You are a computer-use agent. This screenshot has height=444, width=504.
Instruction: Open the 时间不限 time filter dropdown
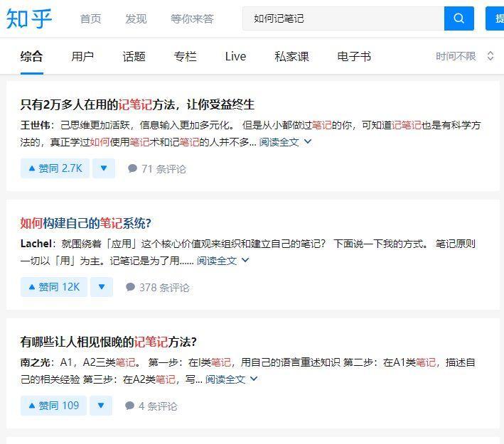pos(464,56)
